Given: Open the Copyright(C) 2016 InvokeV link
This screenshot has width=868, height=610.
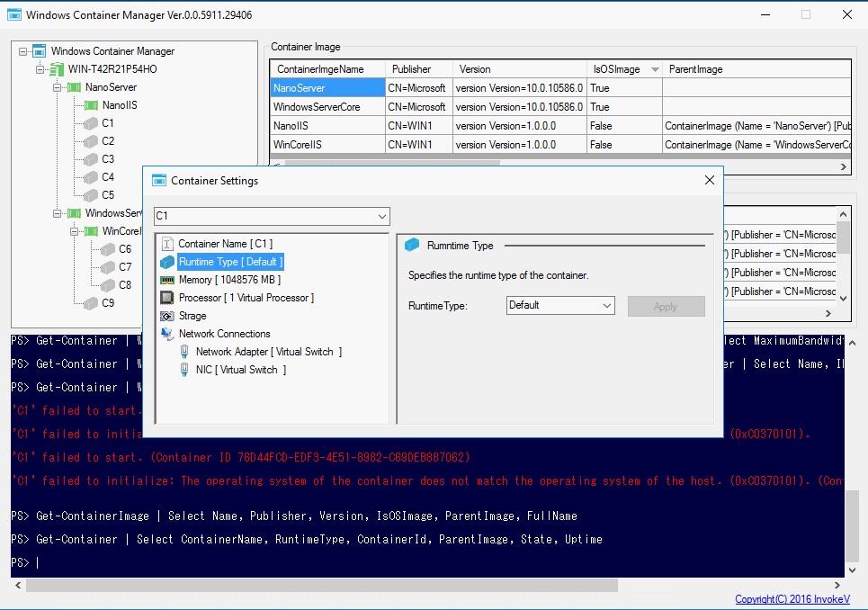Looking at the screenshot, I should point(792,599).
